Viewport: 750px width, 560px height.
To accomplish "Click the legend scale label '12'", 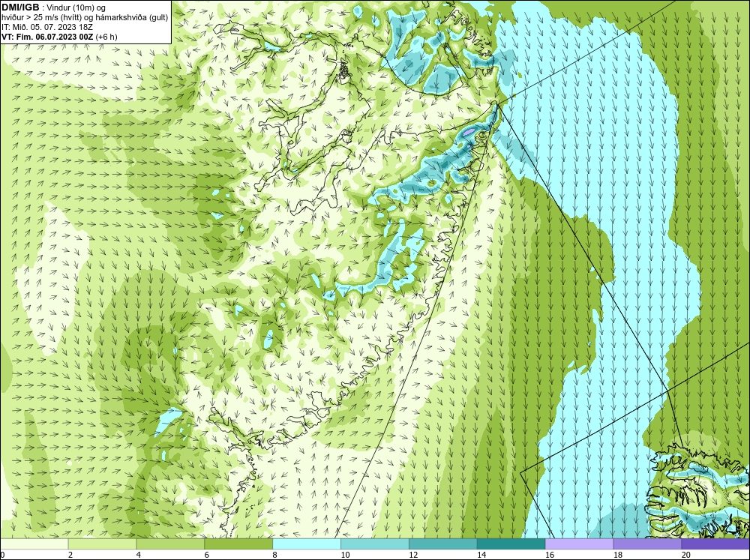I will [x=413, y=555].
